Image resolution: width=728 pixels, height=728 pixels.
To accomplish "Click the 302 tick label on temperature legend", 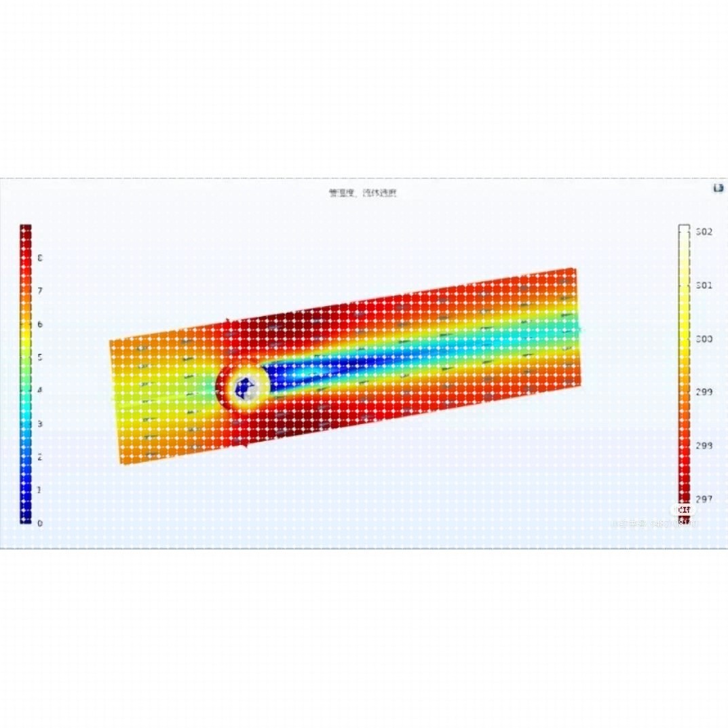I will (x=704, y=231).
